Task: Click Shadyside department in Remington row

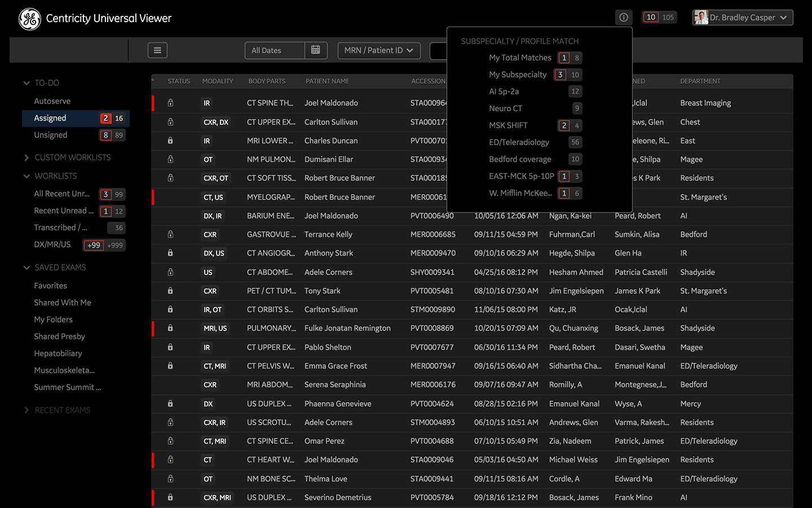Action: pyautogui.click(x=698, y=328)
